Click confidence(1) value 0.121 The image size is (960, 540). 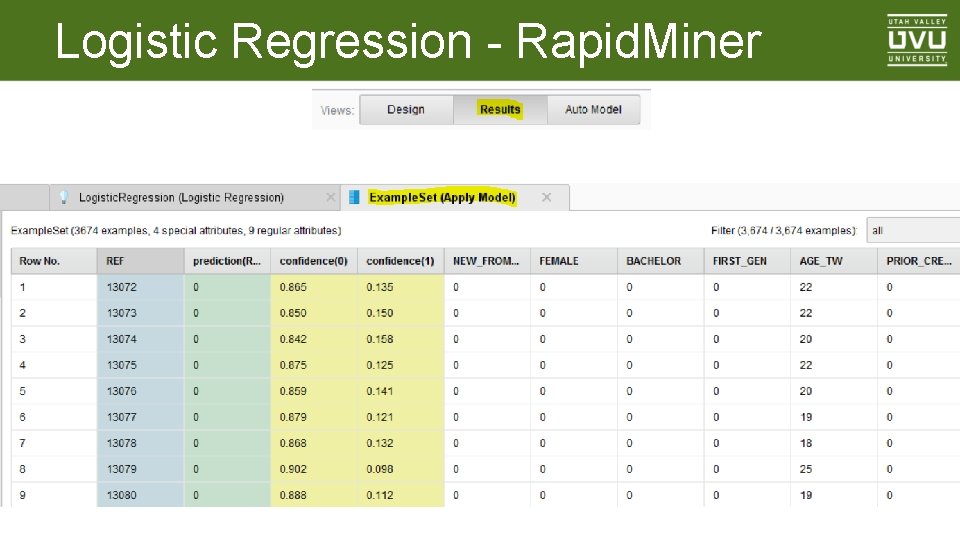pos(400,417)
